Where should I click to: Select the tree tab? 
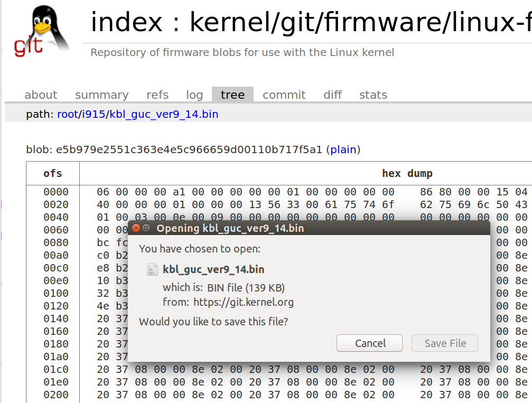click(232, 95)
